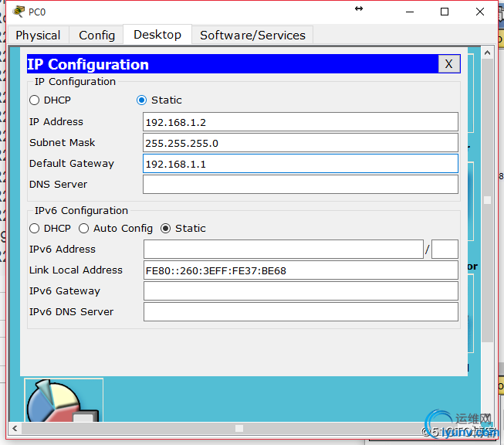Image resolution: width=504 pixels, height=445 pixels.
Task: Choose Static under IPv6 Configuration
Action: (165, 228)
